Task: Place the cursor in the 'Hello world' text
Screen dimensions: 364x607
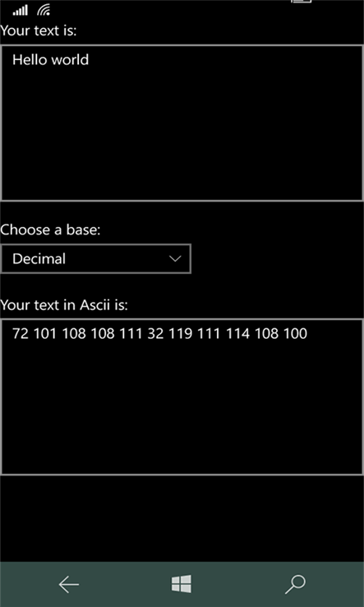Action: [x=50, y=59]
